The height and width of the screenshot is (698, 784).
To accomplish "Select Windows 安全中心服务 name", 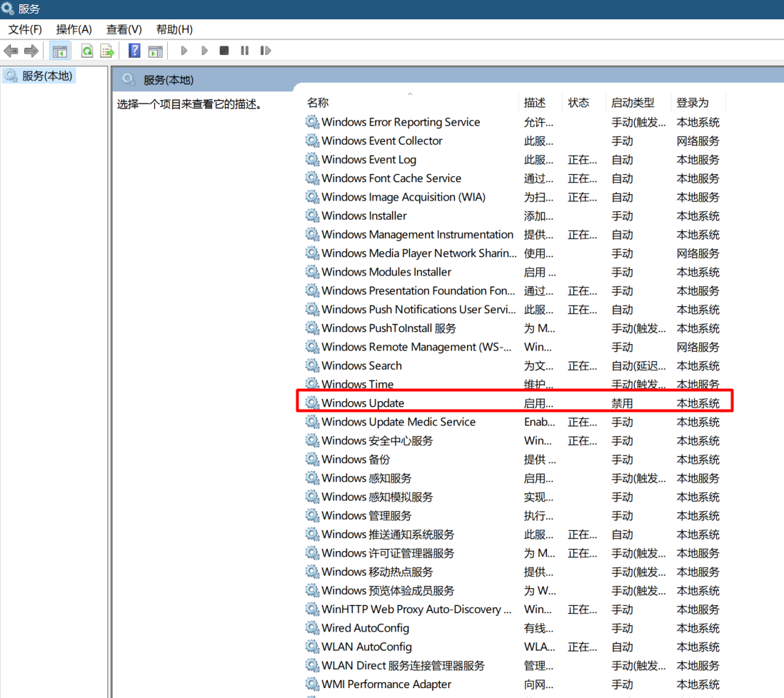I will click(377, 440).
